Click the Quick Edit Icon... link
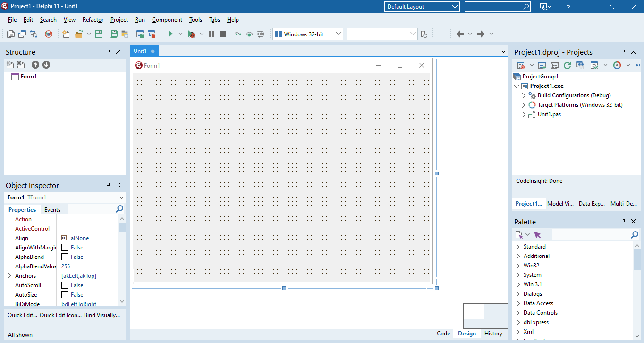644x343 pixels. tap(60, 315)
